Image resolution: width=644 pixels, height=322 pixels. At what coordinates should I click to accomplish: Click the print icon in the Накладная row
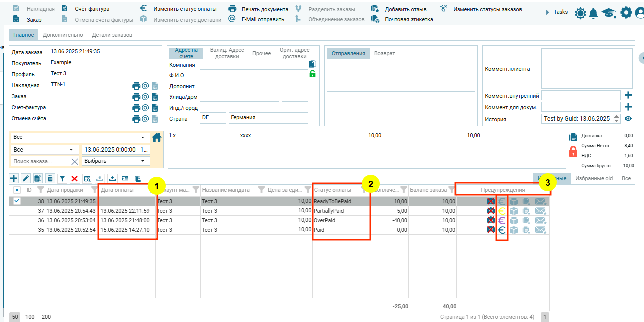point(136,85)
